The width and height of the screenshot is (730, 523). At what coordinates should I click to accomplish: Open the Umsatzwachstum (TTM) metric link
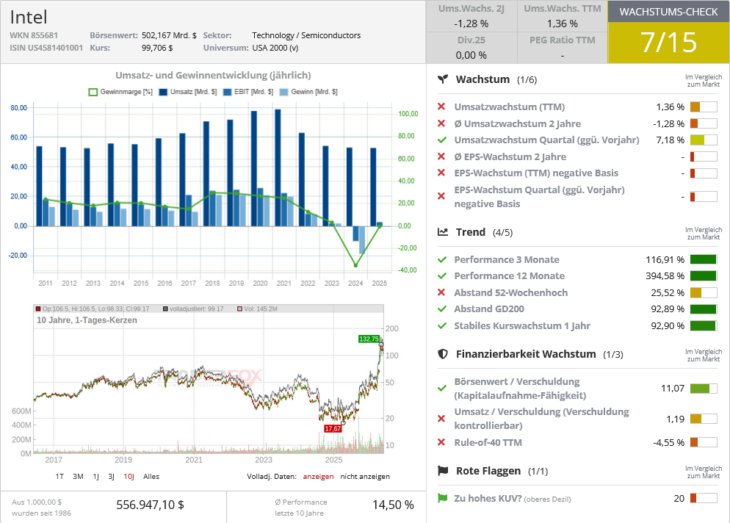[509, 107]
